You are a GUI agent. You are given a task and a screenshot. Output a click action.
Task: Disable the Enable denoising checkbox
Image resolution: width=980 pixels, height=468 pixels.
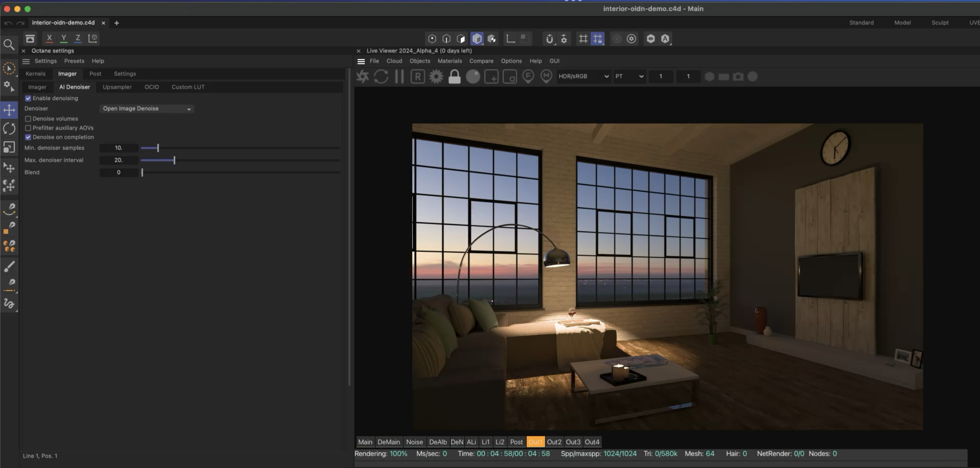(28, 98)
